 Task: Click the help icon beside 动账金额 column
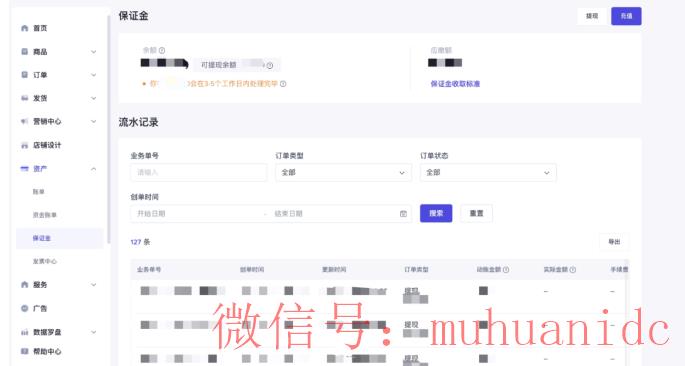[x=506, y=270]
